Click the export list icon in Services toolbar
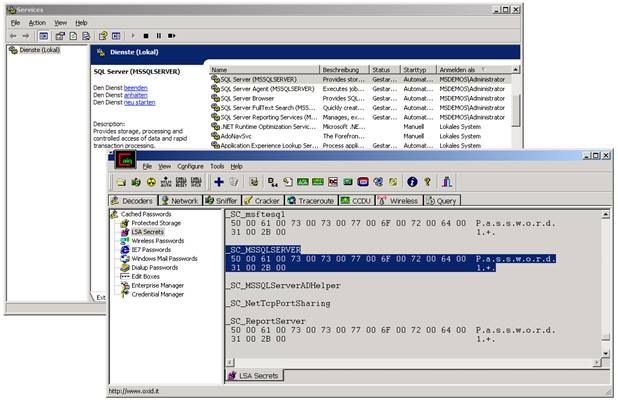Viewport: 618px width, 402px height. 86,36
